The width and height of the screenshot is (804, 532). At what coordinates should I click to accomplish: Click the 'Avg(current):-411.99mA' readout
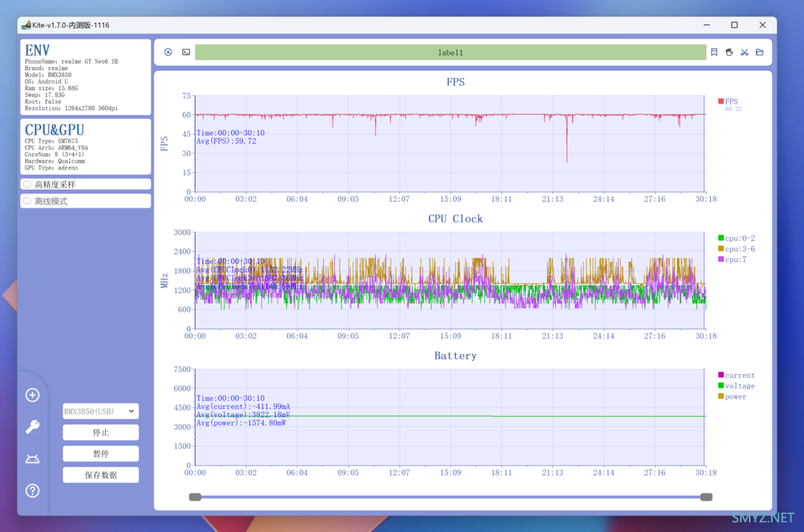tap(243, 406)
